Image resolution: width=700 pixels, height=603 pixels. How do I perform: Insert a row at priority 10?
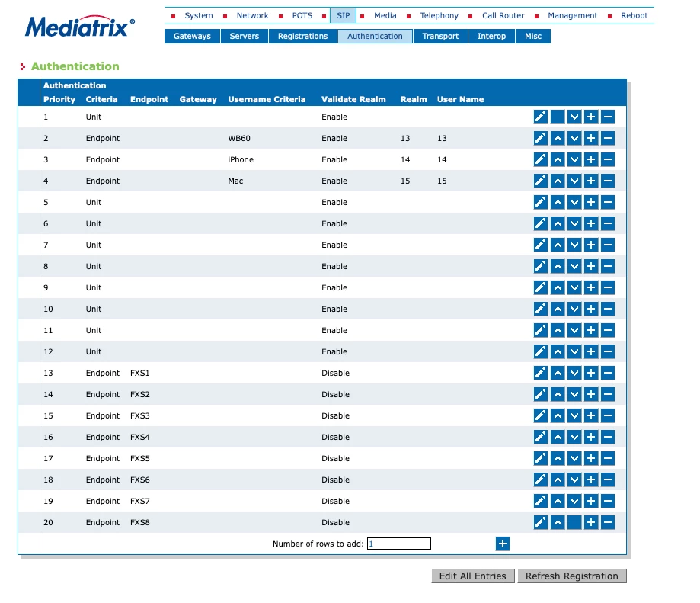pyautogui.click(x=591, y=309)
